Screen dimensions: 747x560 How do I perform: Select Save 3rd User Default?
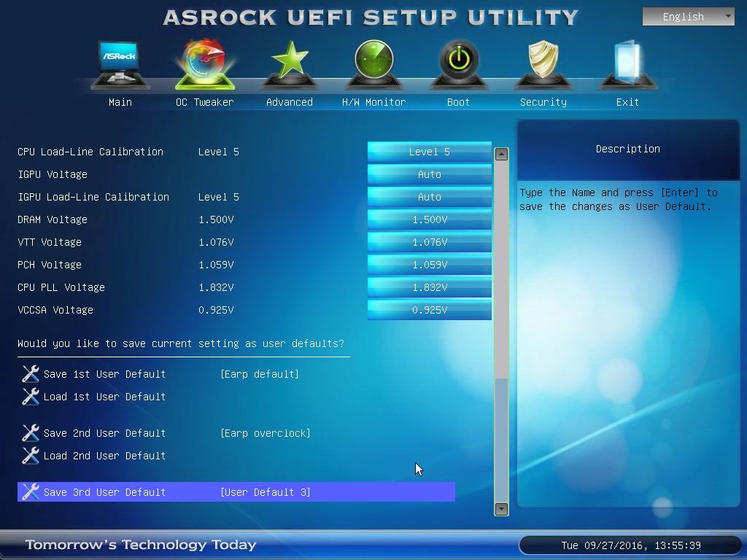(236, 492)
